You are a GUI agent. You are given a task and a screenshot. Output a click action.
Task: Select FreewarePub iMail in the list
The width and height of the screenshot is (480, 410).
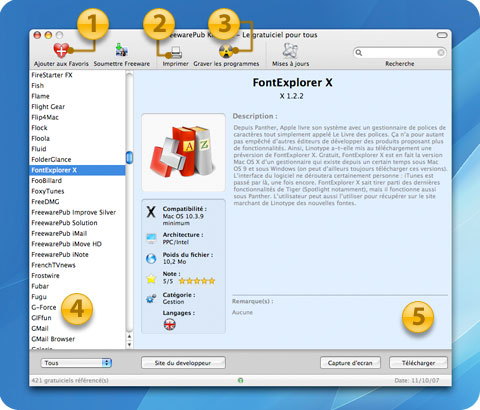(x=77, y=234)
